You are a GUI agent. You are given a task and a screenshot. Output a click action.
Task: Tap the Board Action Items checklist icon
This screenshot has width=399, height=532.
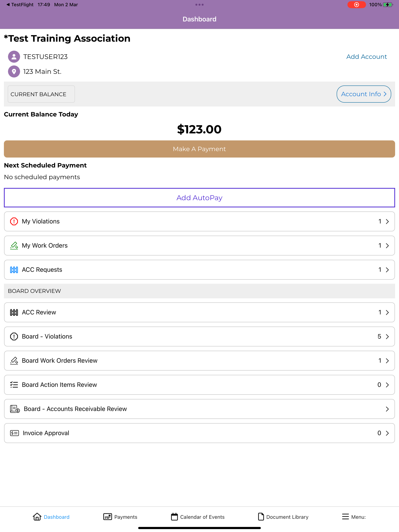click(x=14, y=385)
